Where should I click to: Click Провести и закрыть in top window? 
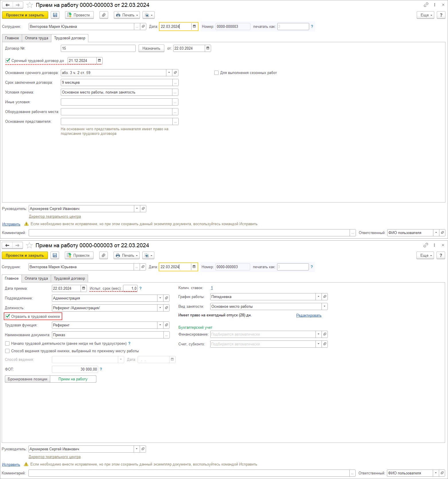tap(25, 15)
